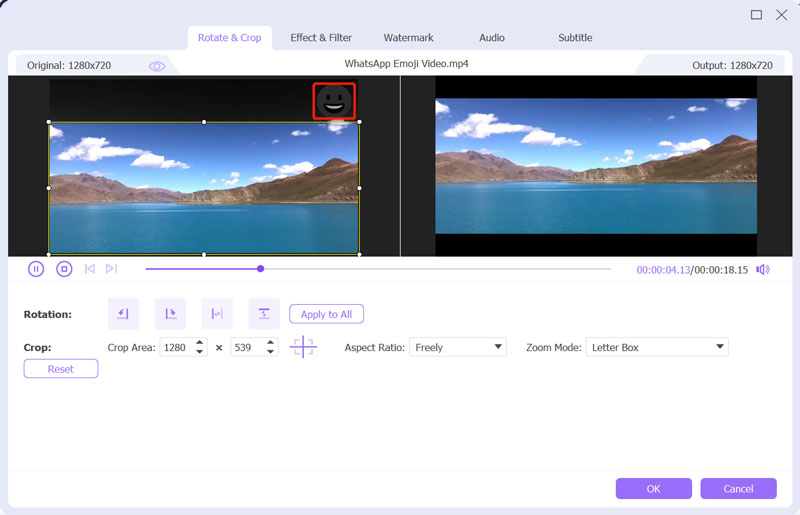Seek later on the playback timeline
Image resolution: width=800 pixels, height=515 pixels.
tap(437, 268)
